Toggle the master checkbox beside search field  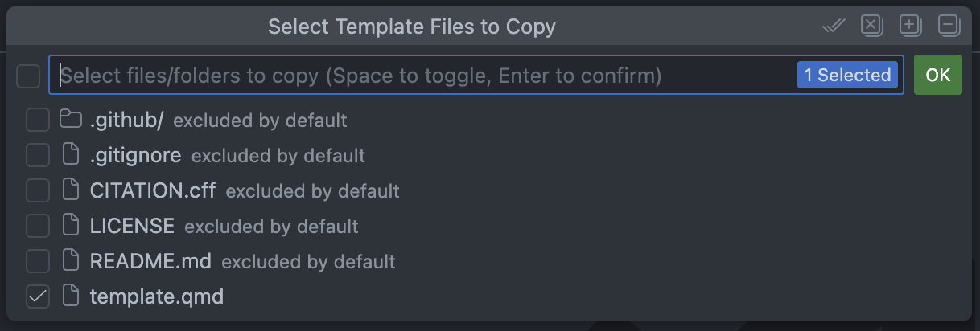[28, 76]
